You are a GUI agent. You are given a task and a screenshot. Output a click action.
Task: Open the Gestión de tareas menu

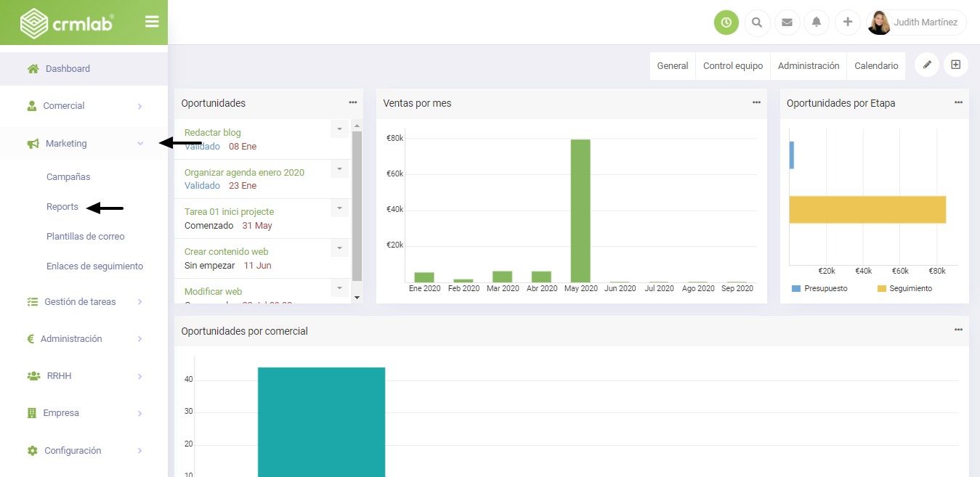(x=84, y=302)
